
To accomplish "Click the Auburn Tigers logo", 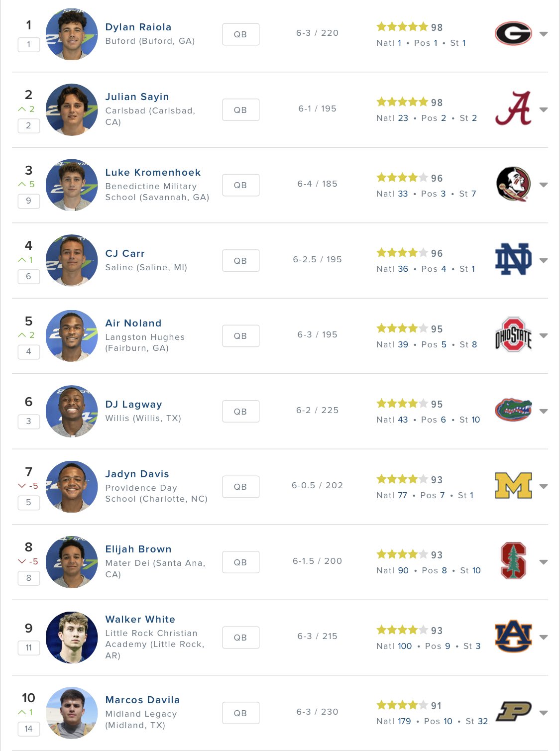I will [x=513, y=637].
